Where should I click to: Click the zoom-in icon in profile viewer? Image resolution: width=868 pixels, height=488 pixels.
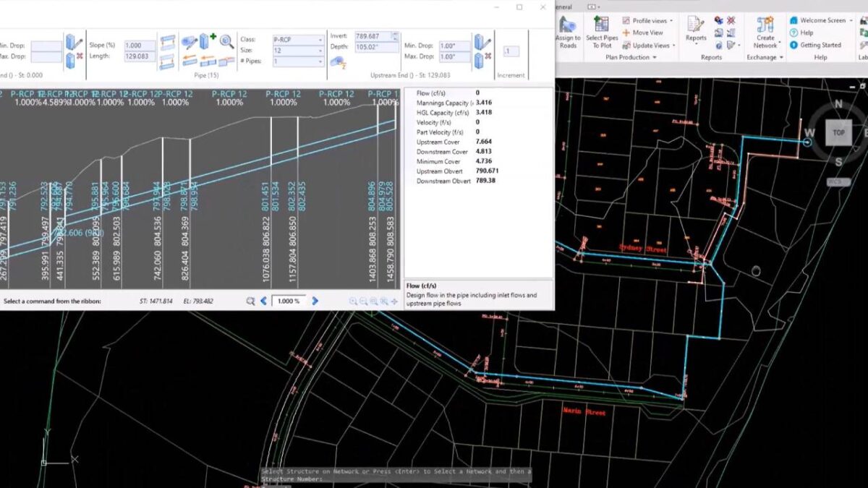pos(354,301)
